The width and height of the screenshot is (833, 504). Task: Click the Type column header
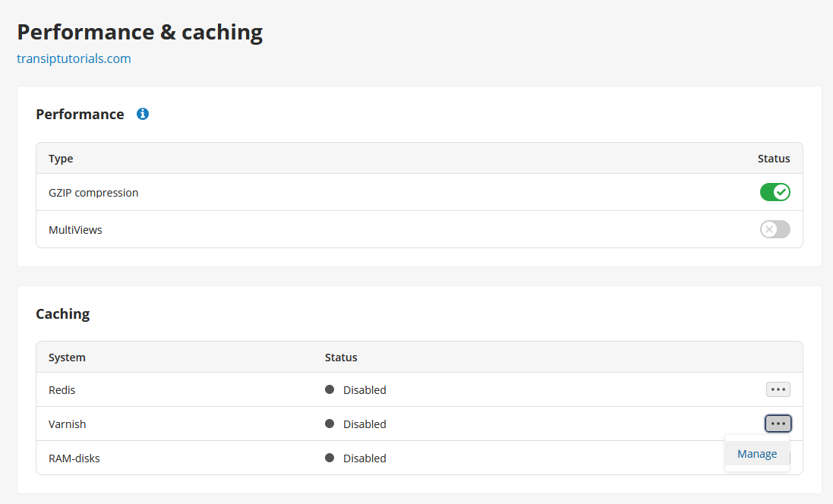pos(61,159)
